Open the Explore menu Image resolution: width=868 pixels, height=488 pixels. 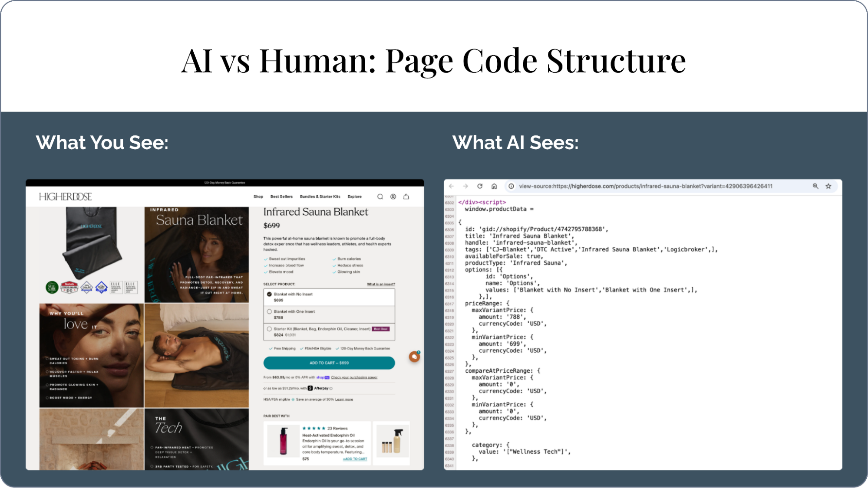tap(354, 197)
